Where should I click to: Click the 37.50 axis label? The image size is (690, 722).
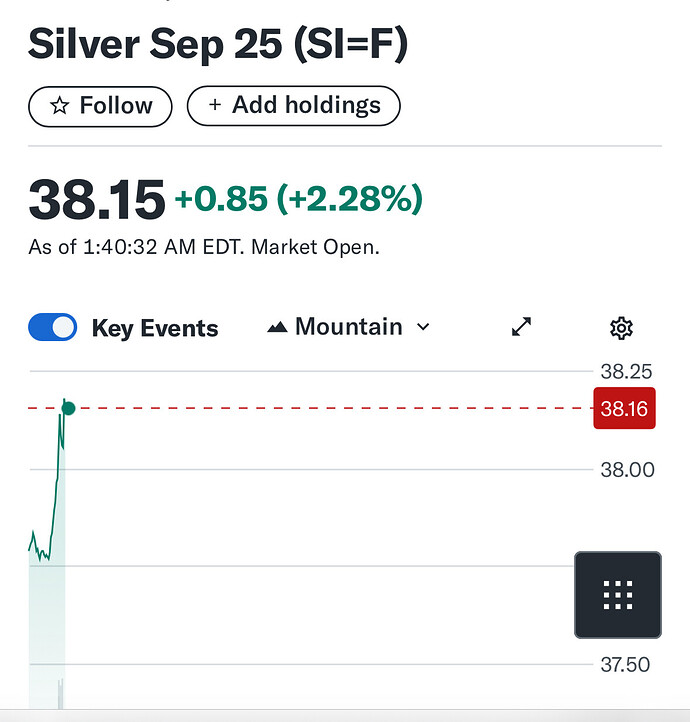[x=625, y=665]
